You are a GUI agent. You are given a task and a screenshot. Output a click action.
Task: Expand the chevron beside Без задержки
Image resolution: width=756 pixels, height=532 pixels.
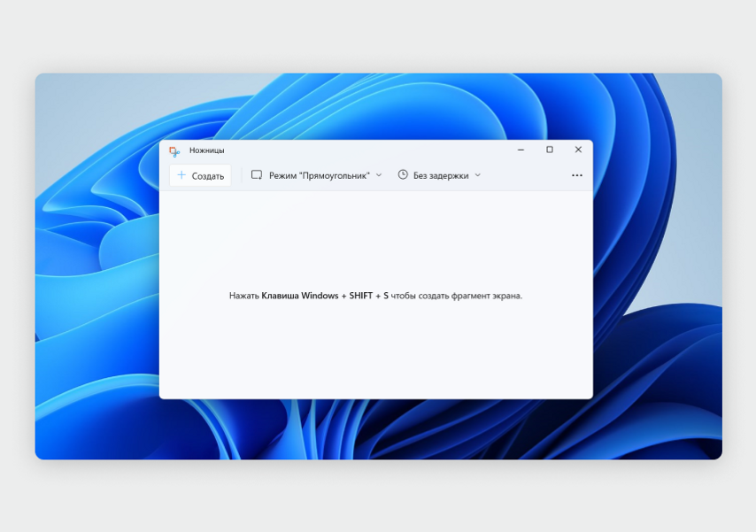(x=477, y=174)
